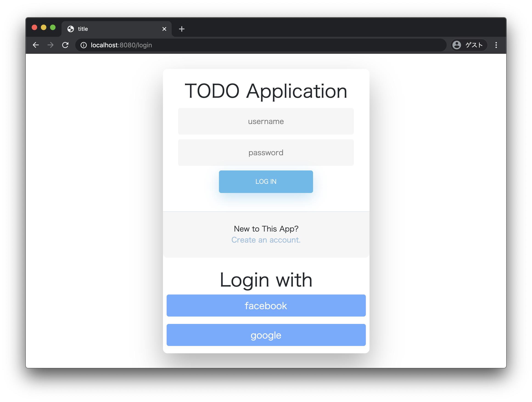This screenshot has width=532, height=402.
Task: Log in with facebook button
Action: [x=266, y=306]
